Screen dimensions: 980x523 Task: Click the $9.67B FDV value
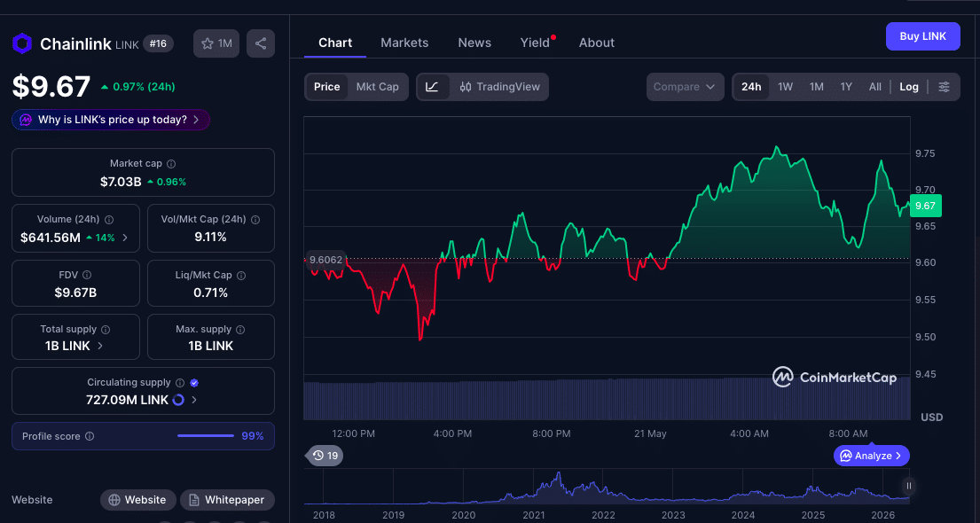point(75,293)
